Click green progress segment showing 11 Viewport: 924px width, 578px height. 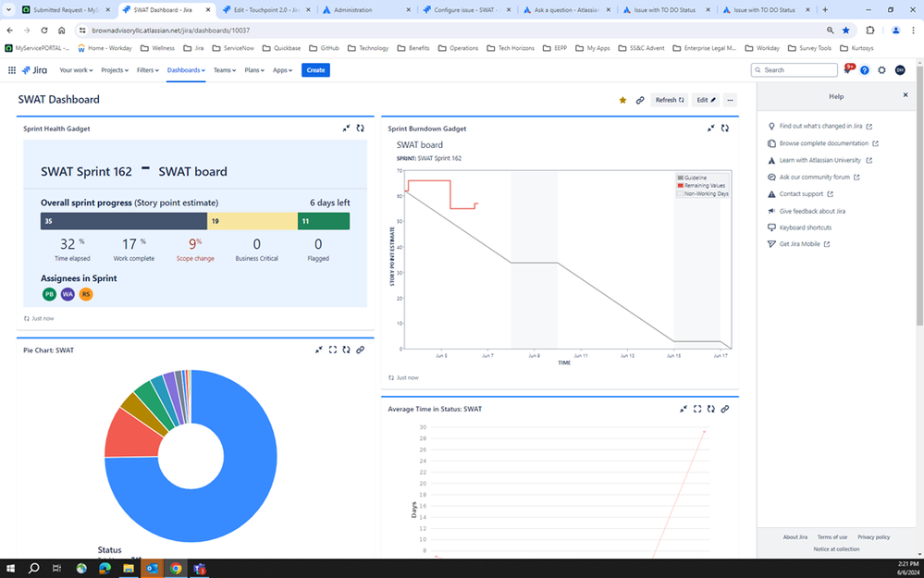324,221
